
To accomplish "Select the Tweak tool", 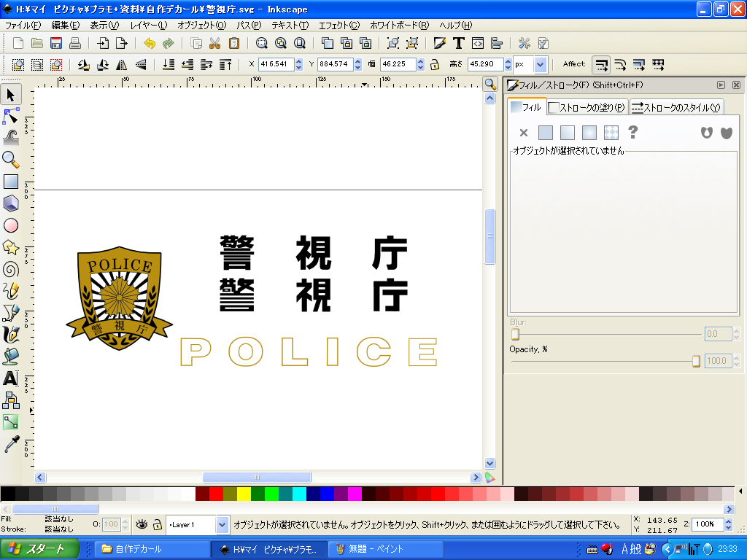I will pos(11,137).
